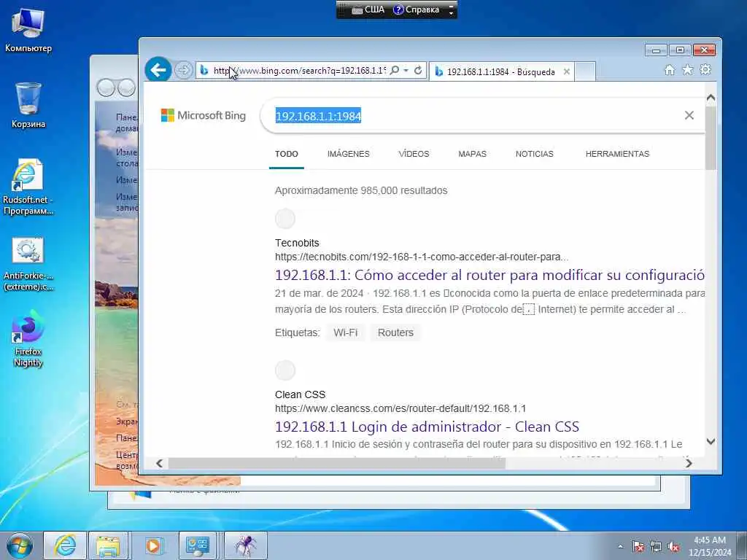The width and height of the screenshot is (747, 560).
Task: Open the Tecnobits 'Cómo acceder al router' result
Action: pyautogui.click(x=489, y=275)
